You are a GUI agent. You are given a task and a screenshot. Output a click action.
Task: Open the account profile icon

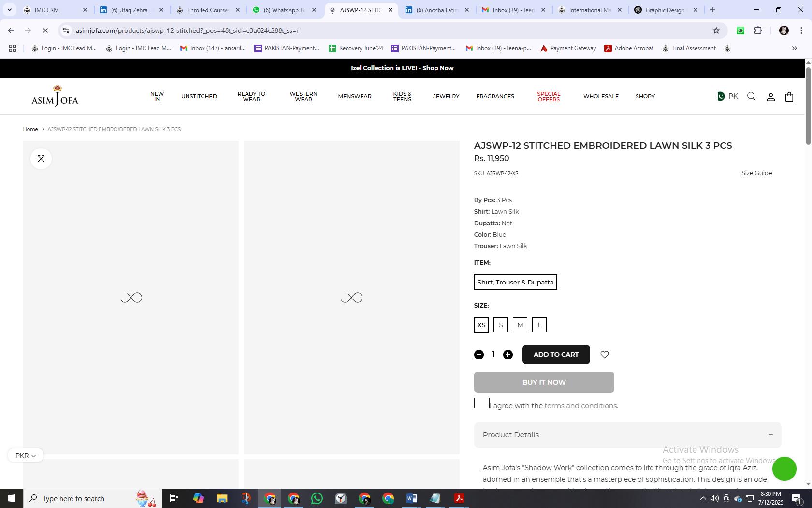771,97
